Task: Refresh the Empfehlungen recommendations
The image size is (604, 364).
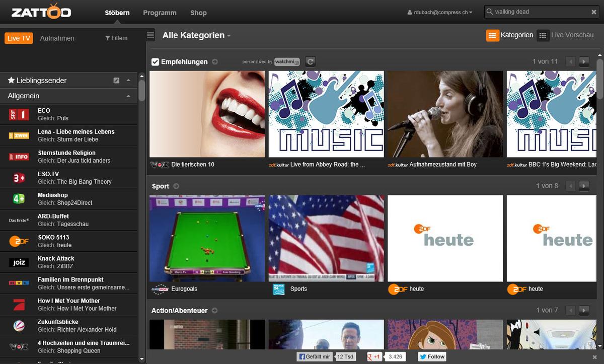Action: pyautogui.click(x=311, y=61)
